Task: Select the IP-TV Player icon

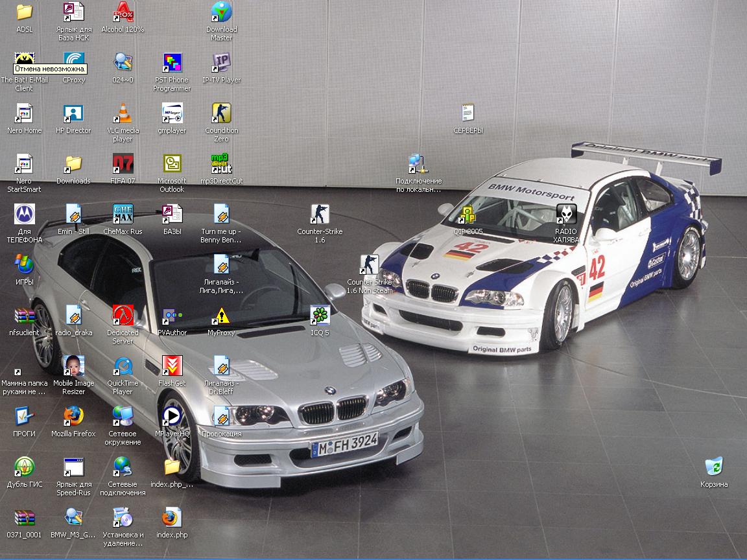Action: [221, 63]
